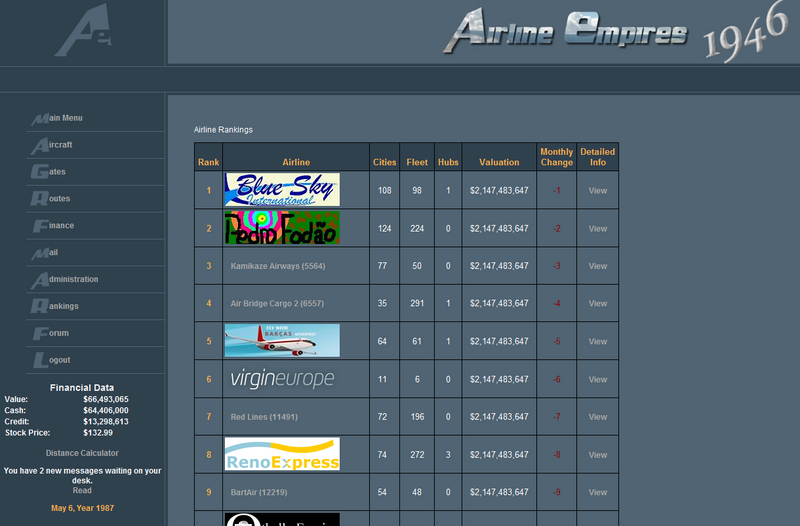800x526 pixels.
Task: Open Kamikaze Airways (5564) airline link
Action: (x=278, y=266)
